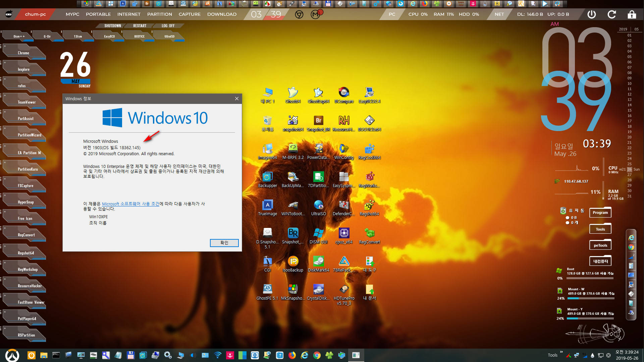Click the UltraISO launcher tab
Viewport: 644px width, 362px height.
point(169,36)
